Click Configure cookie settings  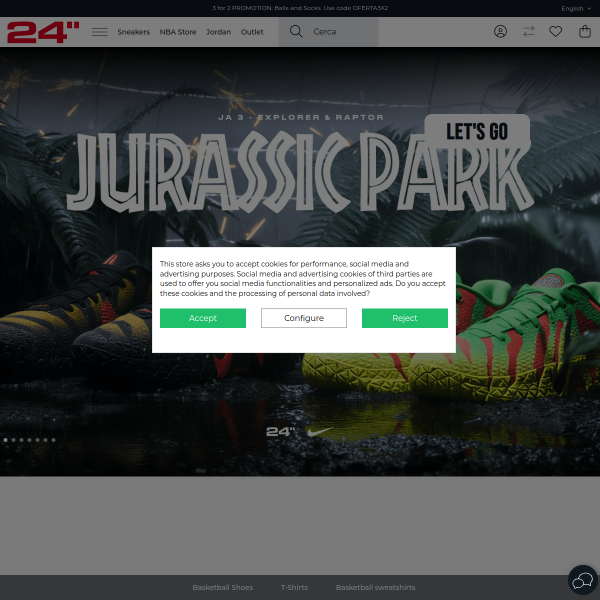click(304, 318)
